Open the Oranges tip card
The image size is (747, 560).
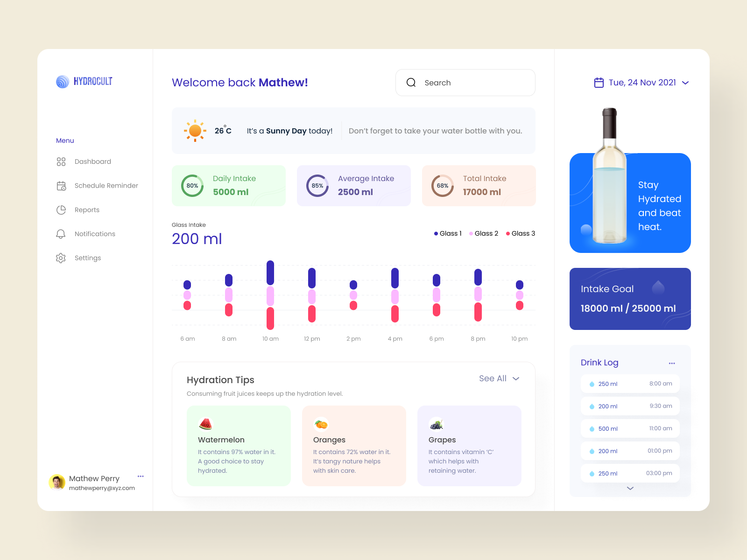(354, 446)
